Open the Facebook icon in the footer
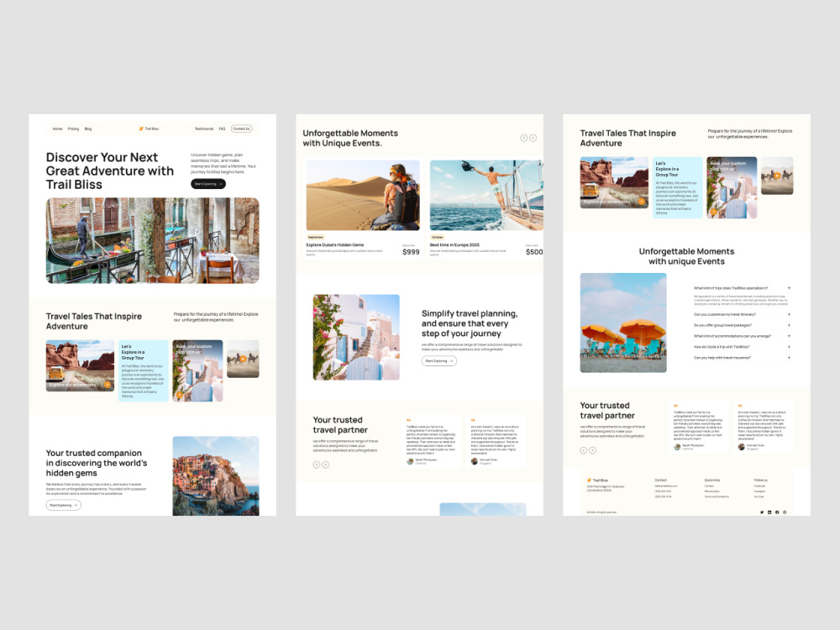840x630 pixels. pyautogui.click(x=777, y=512)
